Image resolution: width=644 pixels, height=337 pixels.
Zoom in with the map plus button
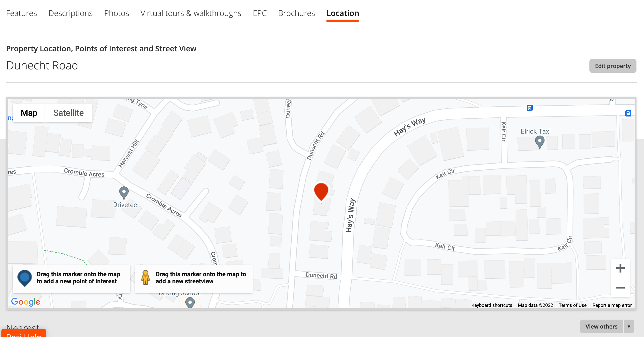point(620,269)
